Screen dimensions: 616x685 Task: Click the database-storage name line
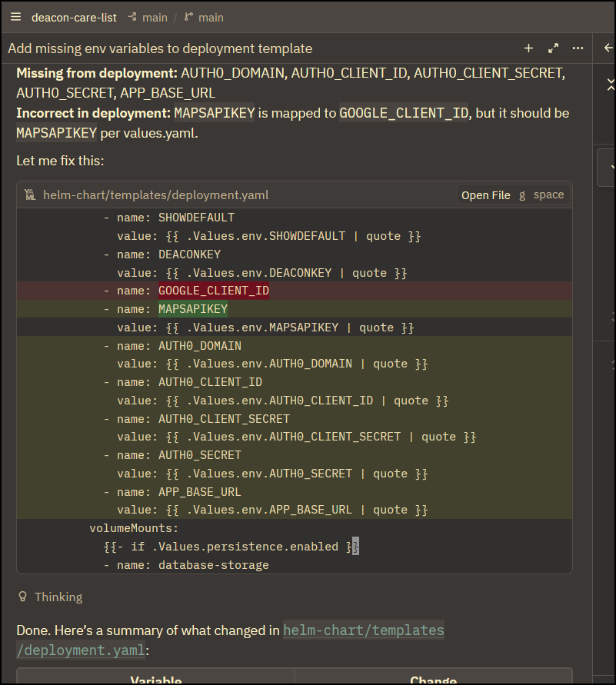pos(295,565)
